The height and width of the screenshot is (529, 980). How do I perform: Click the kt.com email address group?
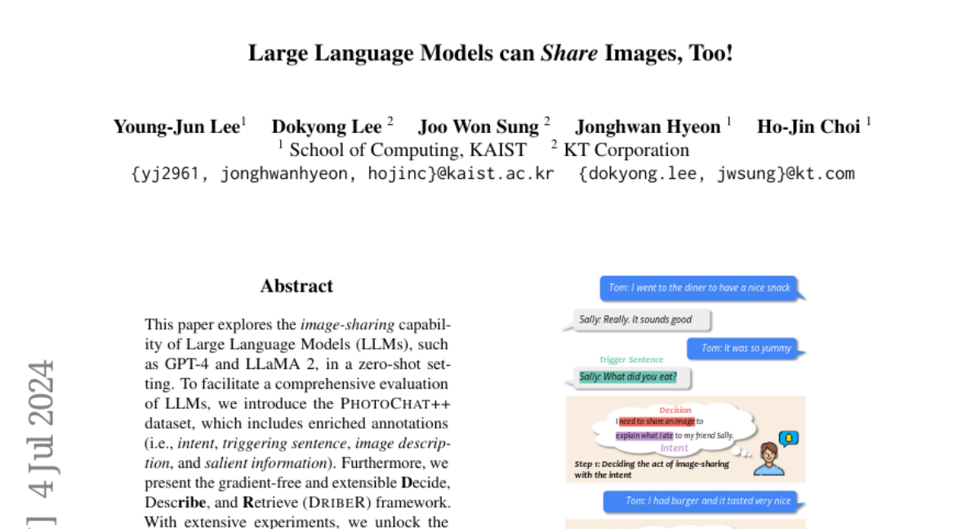pos(716,173)
